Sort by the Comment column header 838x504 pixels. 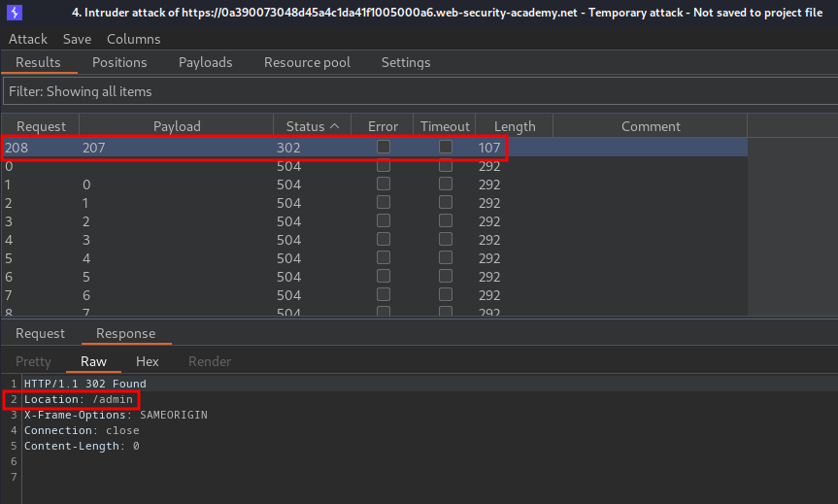651,126
